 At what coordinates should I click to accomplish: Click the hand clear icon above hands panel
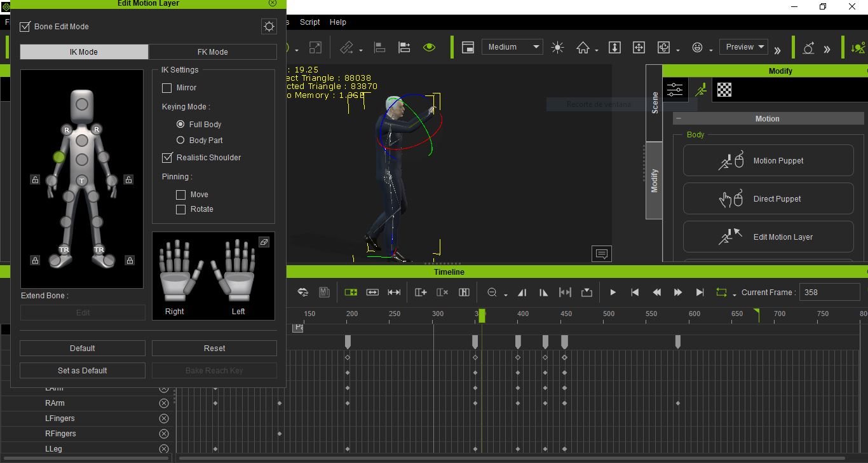click(x=264, y=242)
